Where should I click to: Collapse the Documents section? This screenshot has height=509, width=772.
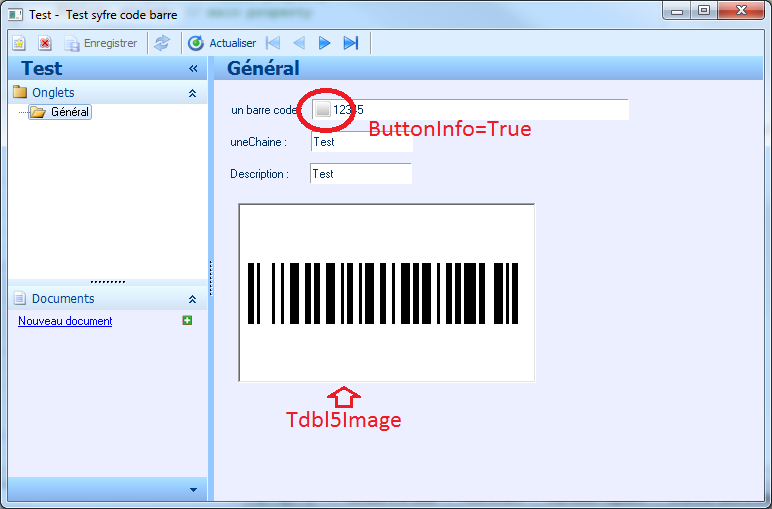[193, 299]
